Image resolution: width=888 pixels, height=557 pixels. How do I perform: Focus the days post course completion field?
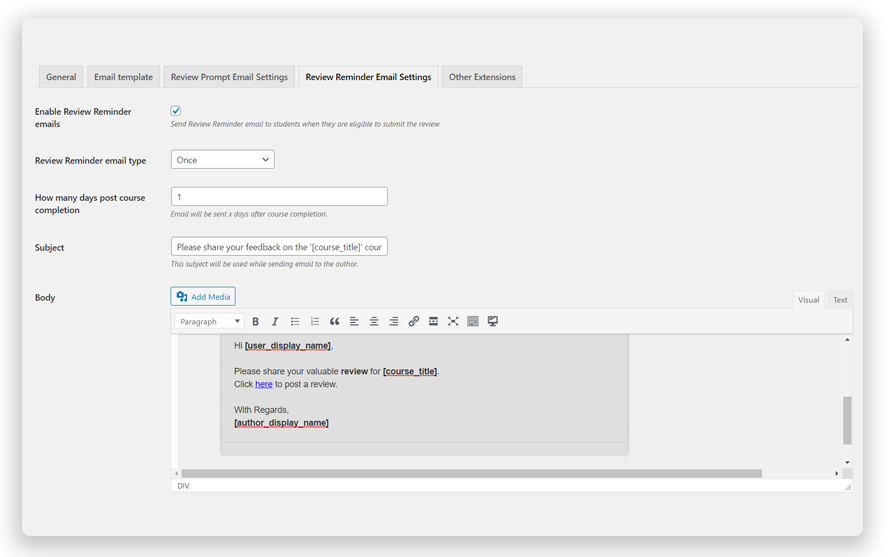[279, 196]
